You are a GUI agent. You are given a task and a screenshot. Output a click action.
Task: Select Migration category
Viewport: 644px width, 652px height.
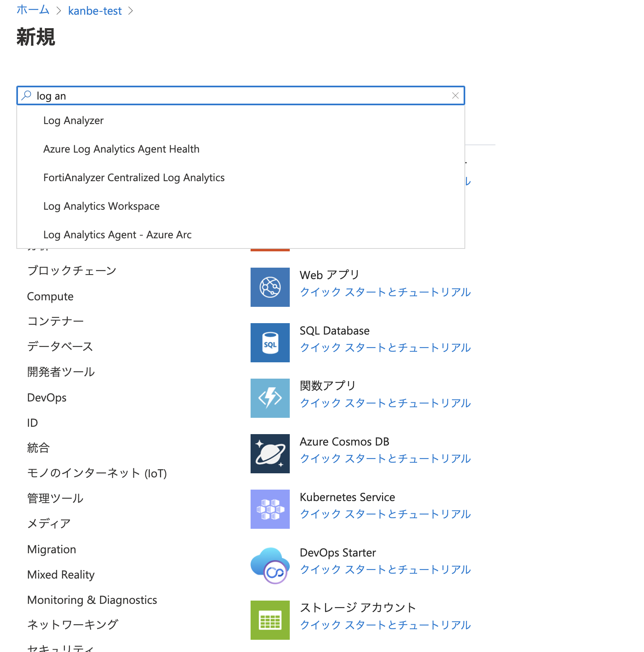point(52,549)
